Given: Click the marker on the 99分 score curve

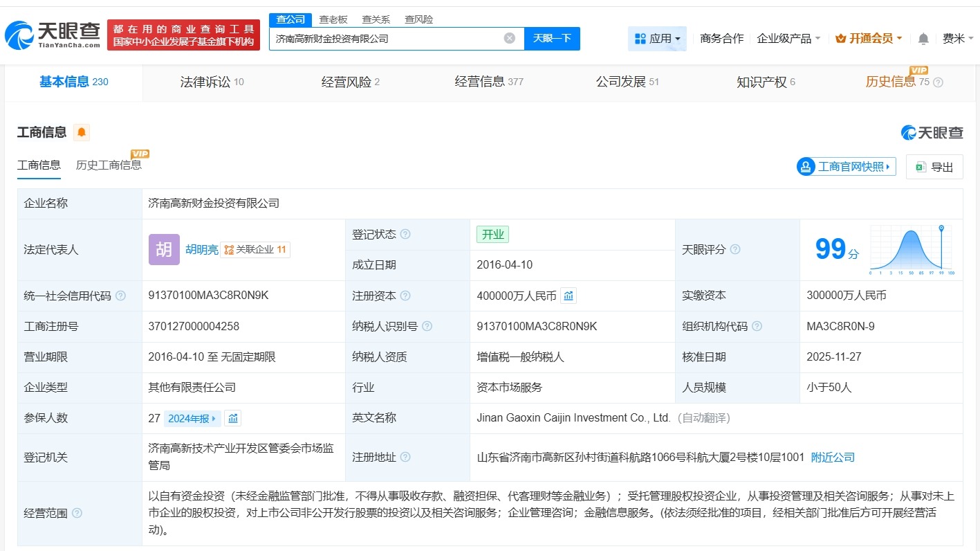Looking at the screenshot, I should (942, 228).
